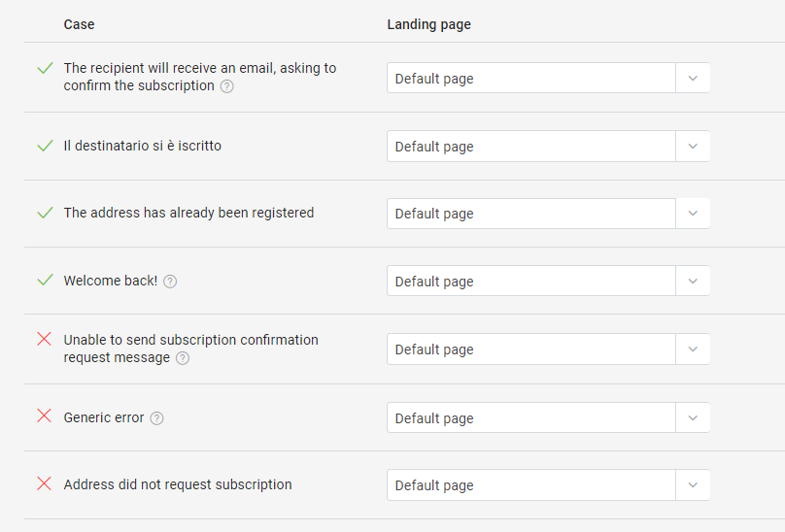Click green checkmark next to 'Welcome back!'

coord(44,280)
